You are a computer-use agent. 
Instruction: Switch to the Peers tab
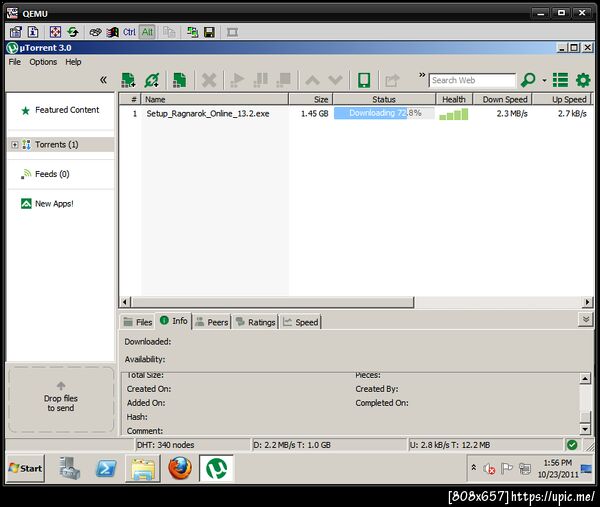coord(212,322)
